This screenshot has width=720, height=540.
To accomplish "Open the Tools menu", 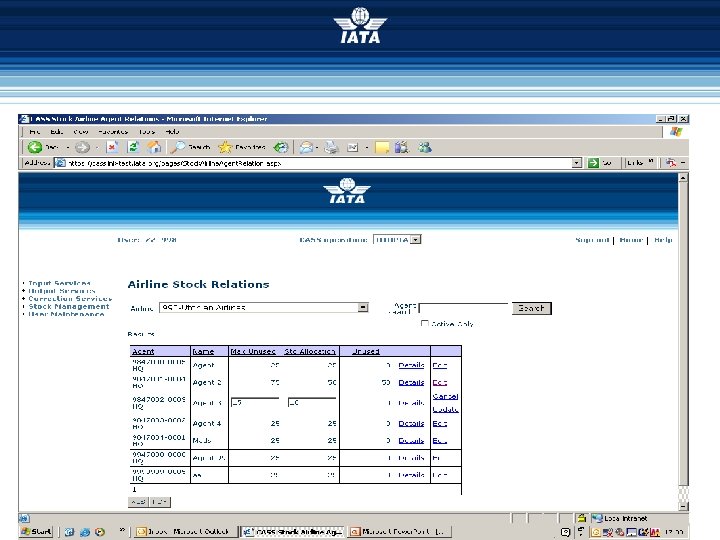I will [147, 132].
